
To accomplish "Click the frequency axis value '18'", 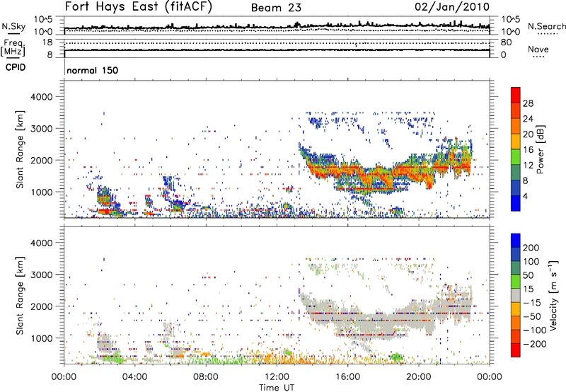I will pos(47,42).
